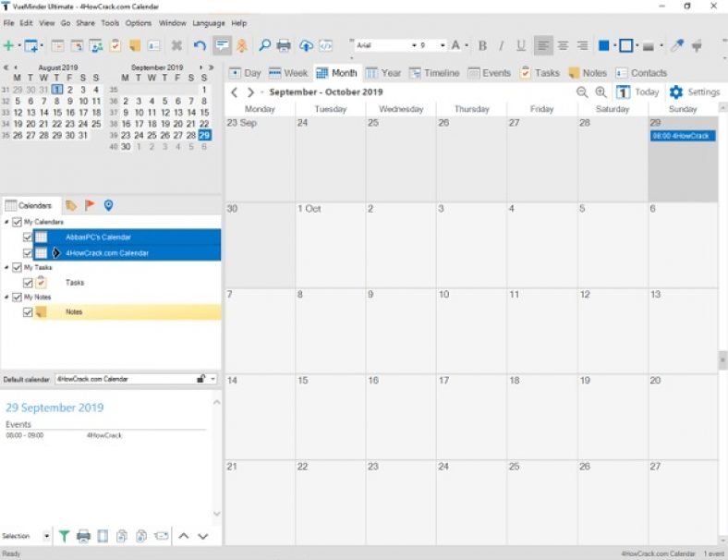Open the orange category tags panel tab
Viewport: 728px width, 560px height.
pyautogui.click(x=71, y=205)
